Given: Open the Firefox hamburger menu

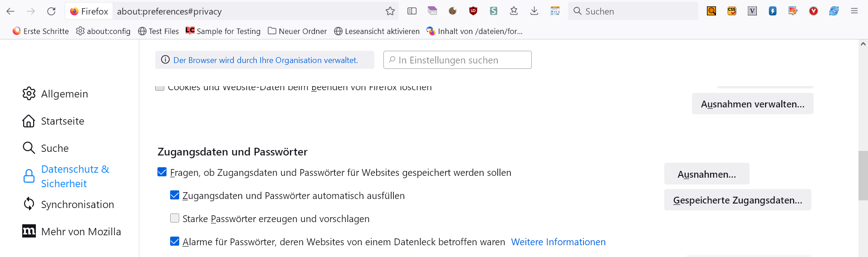Looking at the screenshot, I should click(854, 11).
